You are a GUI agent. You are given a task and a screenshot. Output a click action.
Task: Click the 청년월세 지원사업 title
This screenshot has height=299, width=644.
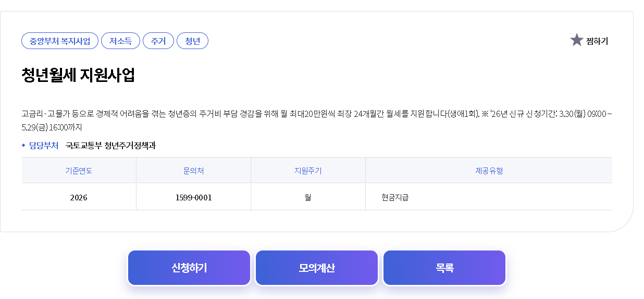pyautogui.click(x=78, y=75)
